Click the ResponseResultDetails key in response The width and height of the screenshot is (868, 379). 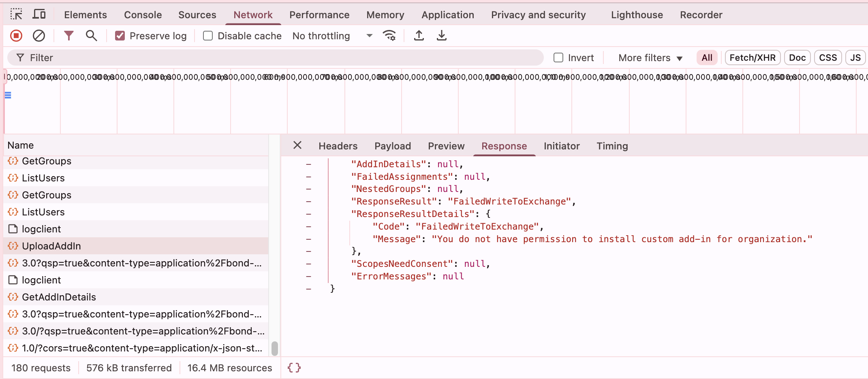pos(413,214)
